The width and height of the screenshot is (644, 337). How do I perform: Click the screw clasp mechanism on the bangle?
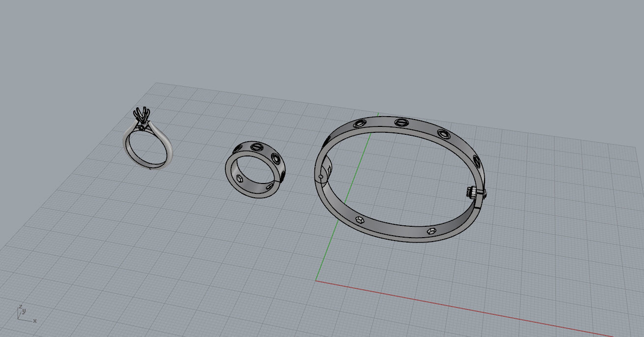(476, 192)
